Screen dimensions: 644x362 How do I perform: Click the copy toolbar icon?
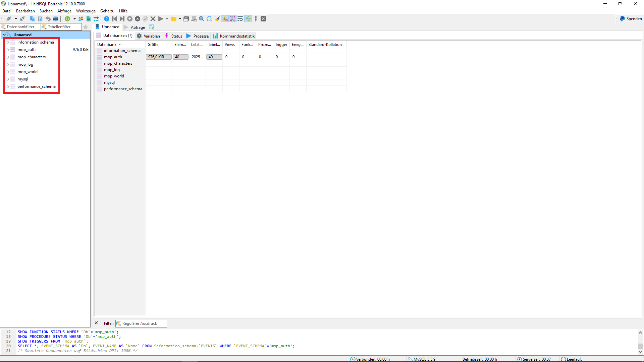pos(32,19)
